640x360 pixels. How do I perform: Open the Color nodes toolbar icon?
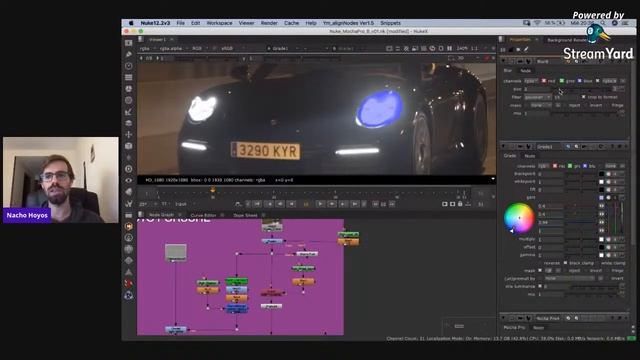129,89
